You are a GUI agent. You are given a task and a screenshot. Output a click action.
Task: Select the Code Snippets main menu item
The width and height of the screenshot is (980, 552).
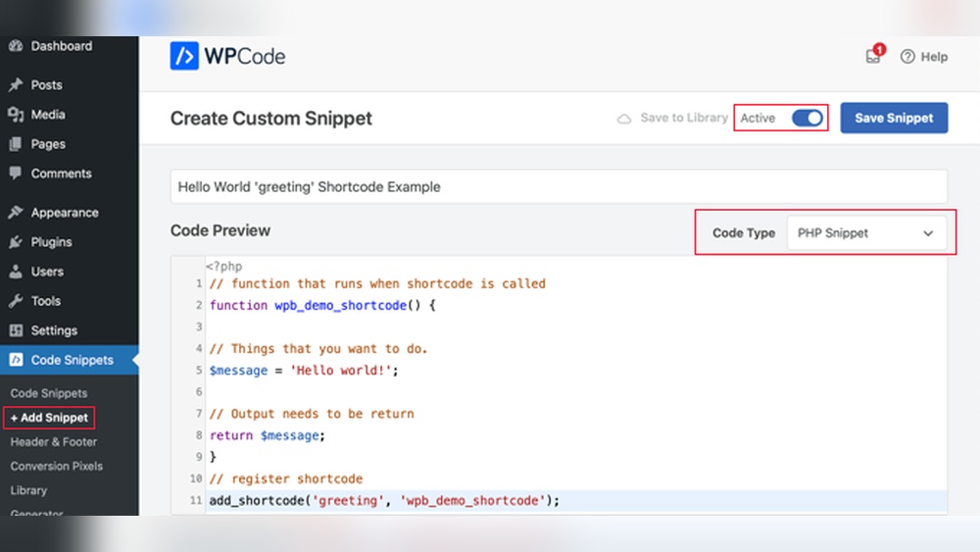(70, 360)
